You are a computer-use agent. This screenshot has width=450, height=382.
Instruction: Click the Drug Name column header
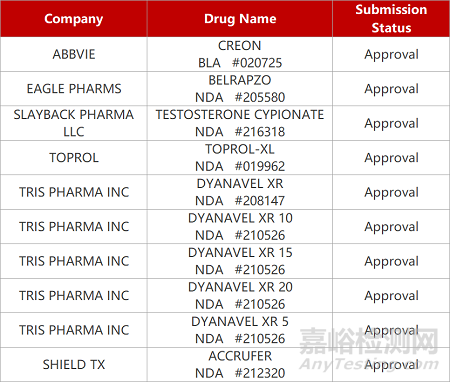tap(240, 19)
